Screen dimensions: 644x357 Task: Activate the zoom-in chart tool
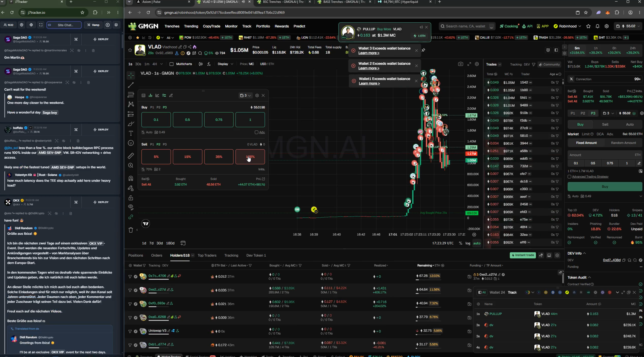pos(131,165)
